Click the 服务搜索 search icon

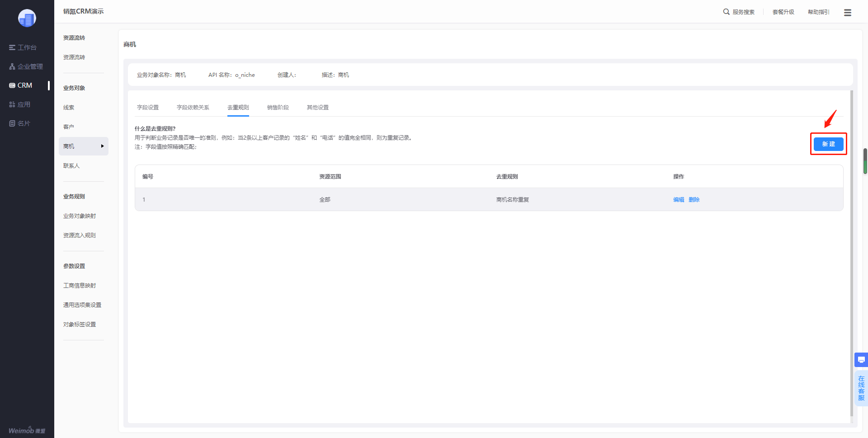pos(726,12)
